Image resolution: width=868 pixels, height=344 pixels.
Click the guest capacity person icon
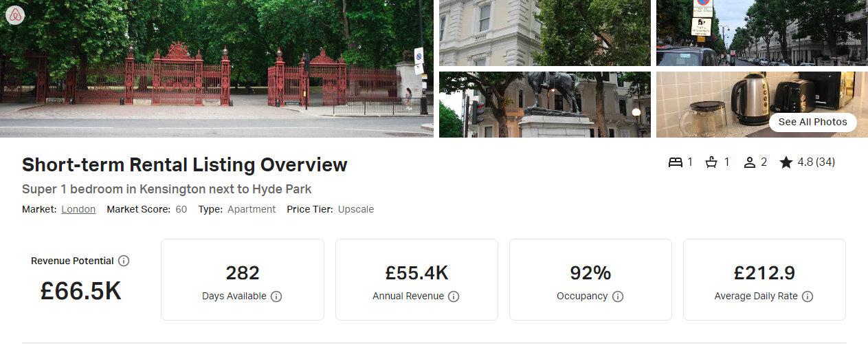(750, 162)
